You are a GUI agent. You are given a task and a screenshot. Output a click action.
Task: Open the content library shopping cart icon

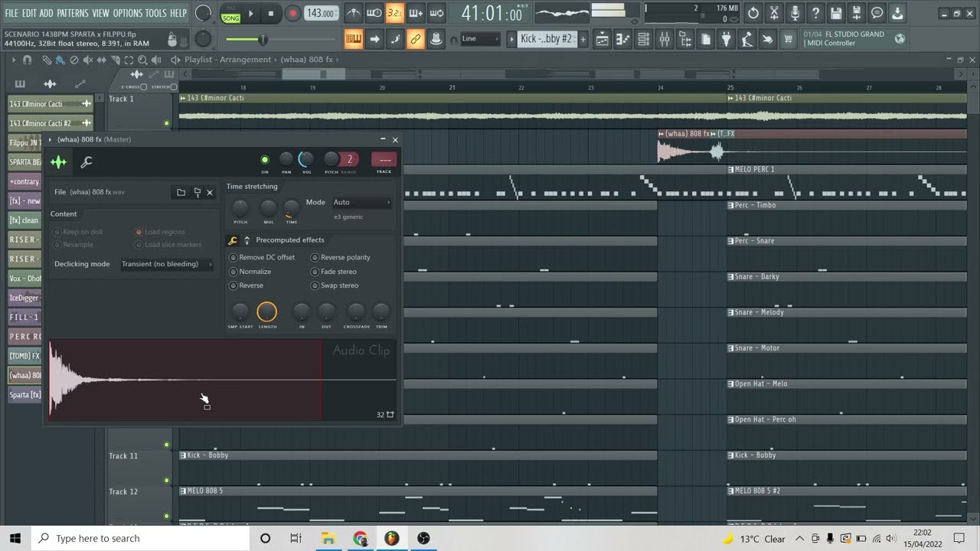point(788,39)
